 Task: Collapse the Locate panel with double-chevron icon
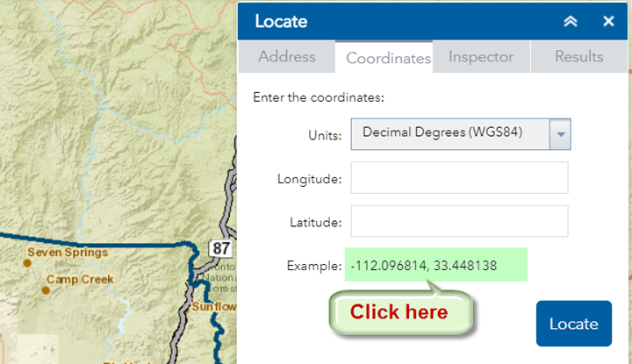click(x=571, y=22)
